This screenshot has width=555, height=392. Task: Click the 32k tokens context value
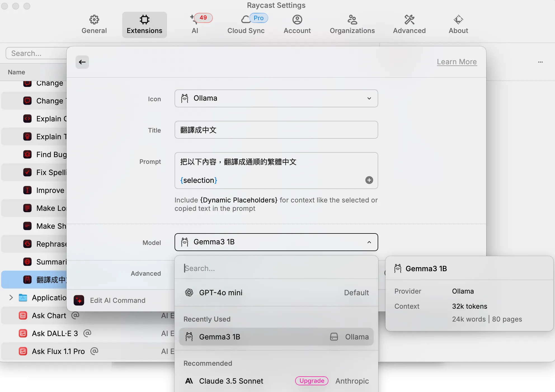469,306
